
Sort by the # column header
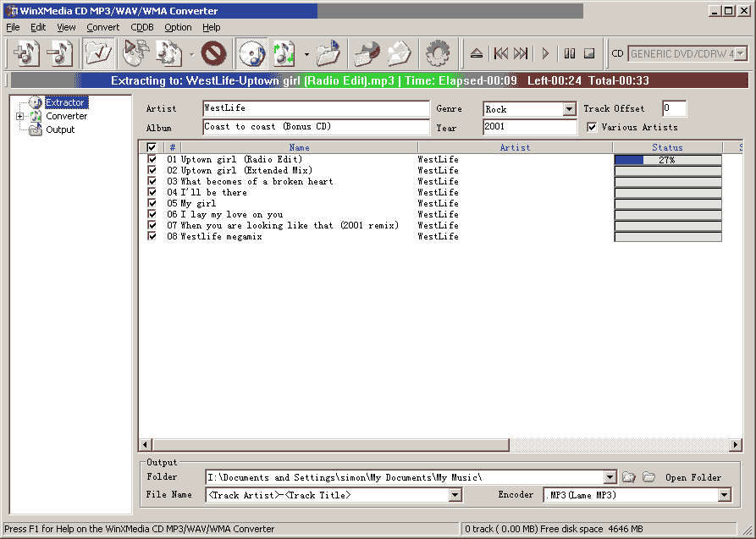coord(173,147)
